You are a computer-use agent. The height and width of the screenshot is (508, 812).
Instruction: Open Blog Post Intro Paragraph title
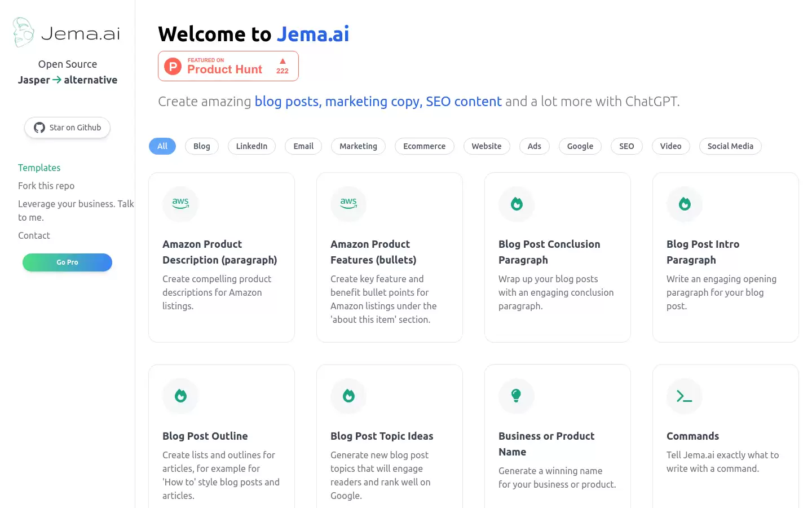(x=703, y=252)
